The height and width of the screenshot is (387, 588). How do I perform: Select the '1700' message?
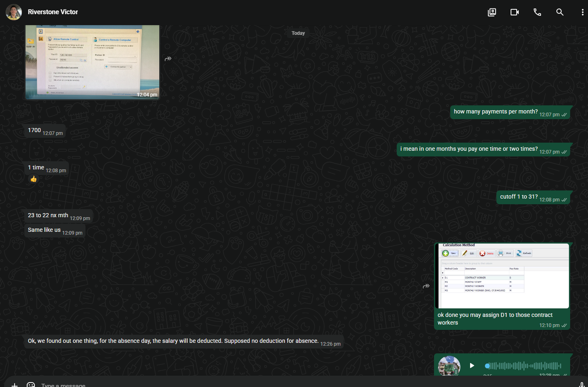pos(45,130)
